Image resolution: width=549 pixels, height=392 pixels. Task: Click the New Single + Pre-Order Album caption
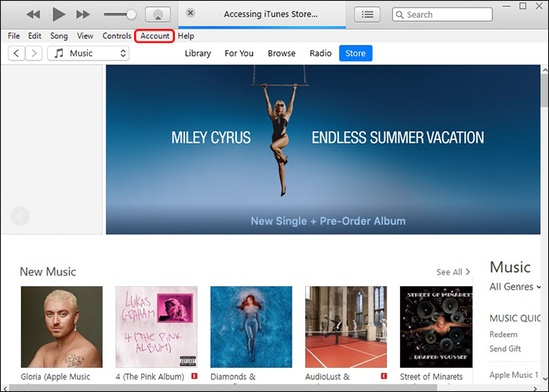pyautogui.click(x=328, y=221)
